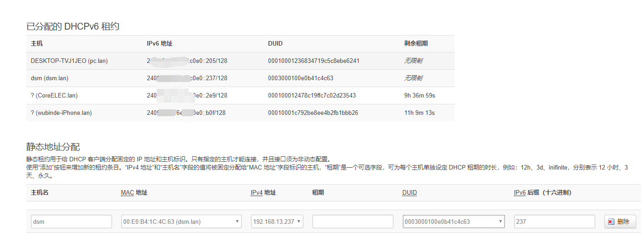Click the IPv6 后缀 (十六进制) column header

(x=542, y=193)
